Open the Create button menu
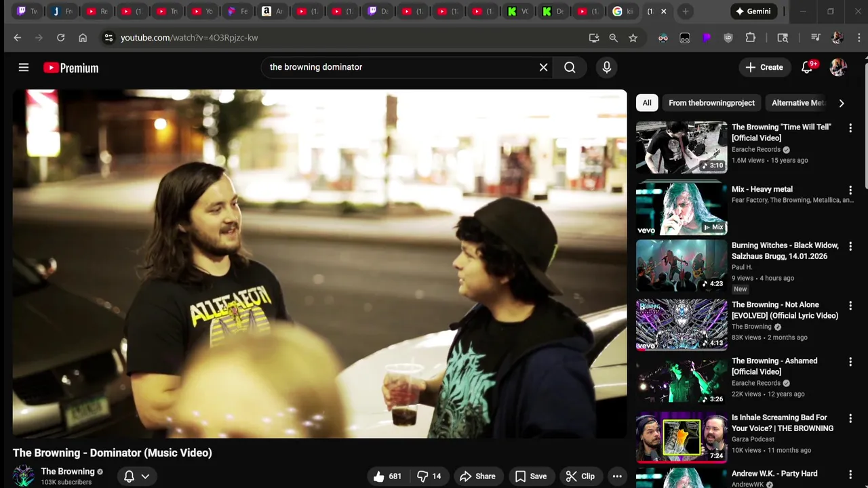Viewport: 868px width, 488px height. tap(764, 67)
